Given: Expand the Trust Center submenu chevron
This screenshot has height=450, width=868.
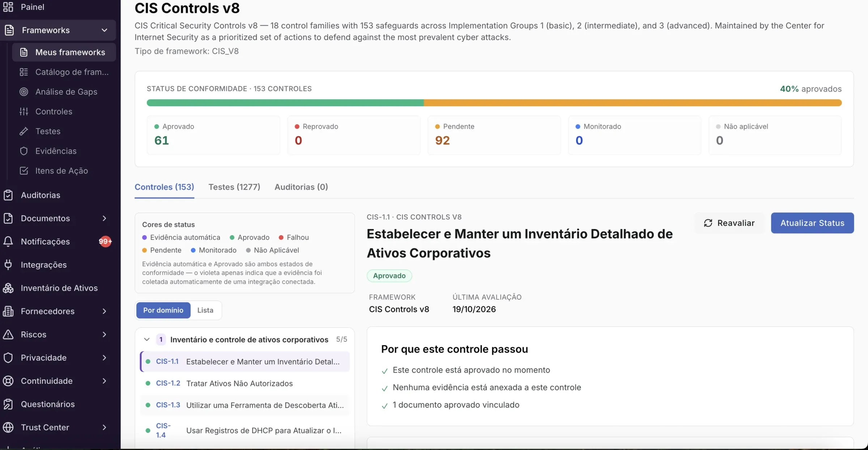Looking at the screenshot, I should (x=105, y=427).
